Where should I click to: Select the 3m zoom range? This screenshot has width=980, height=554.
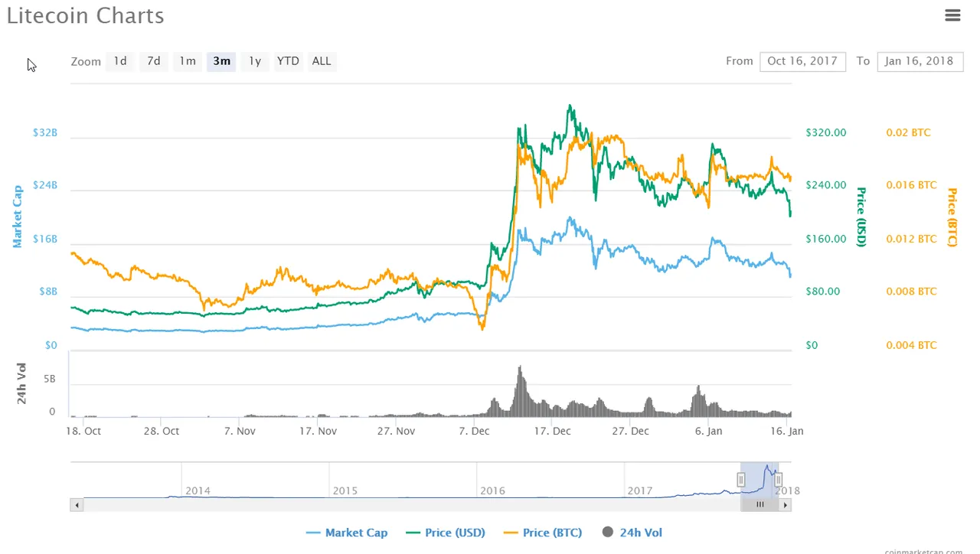pos(222,61)
